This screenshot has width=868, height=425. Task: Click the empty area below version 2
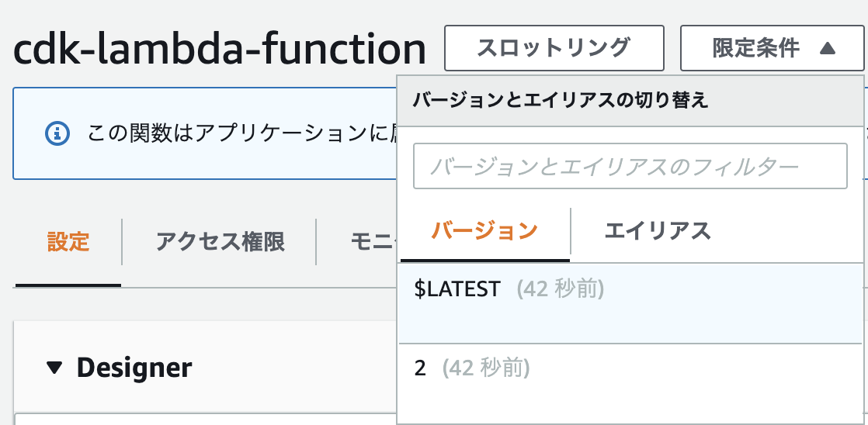point(630,408)
